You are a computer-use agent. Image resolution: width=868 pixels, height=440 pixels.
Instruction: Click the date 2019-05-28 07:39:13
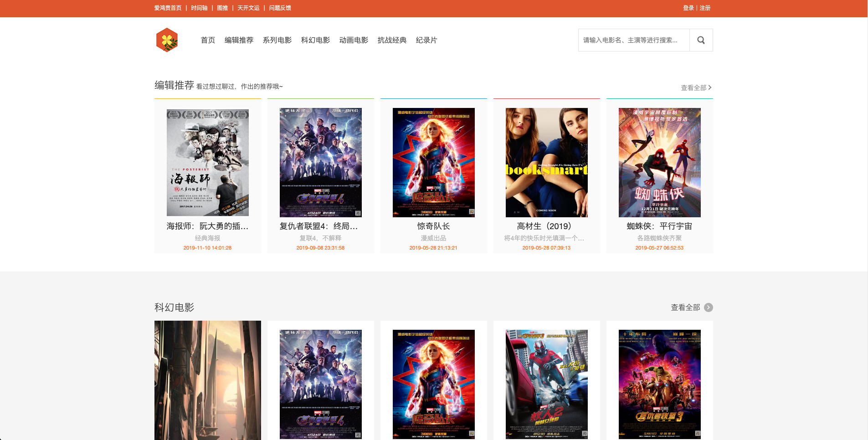547,248
